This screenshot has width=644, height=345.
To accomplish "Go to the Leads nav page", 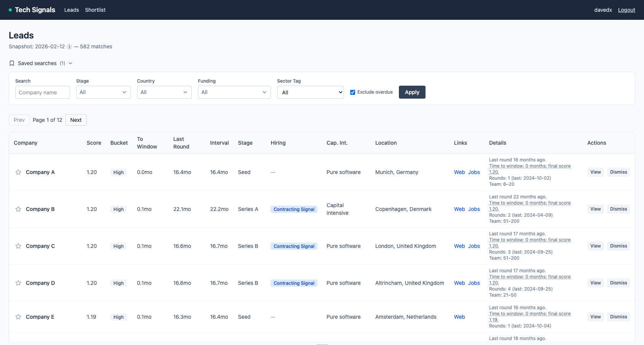I will (x=72, y=10).
